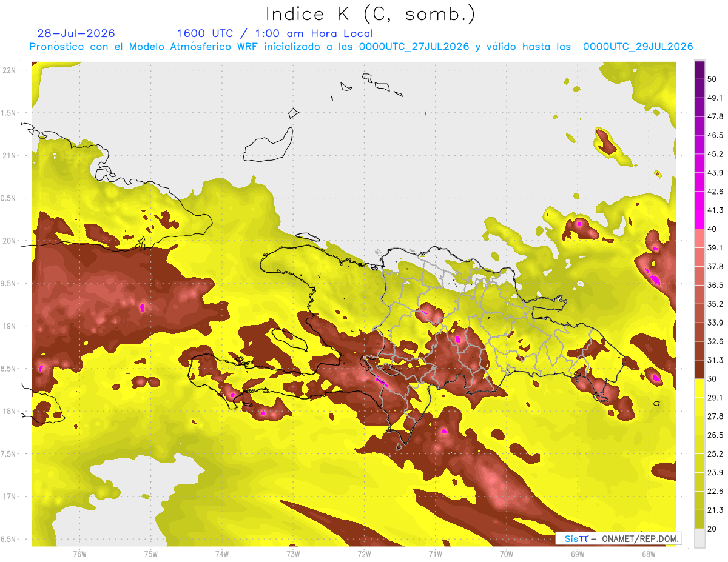The width and height of the screenshot is (728, 562).
Task: Click the colorbar value '49.1'
Action: 715,98
